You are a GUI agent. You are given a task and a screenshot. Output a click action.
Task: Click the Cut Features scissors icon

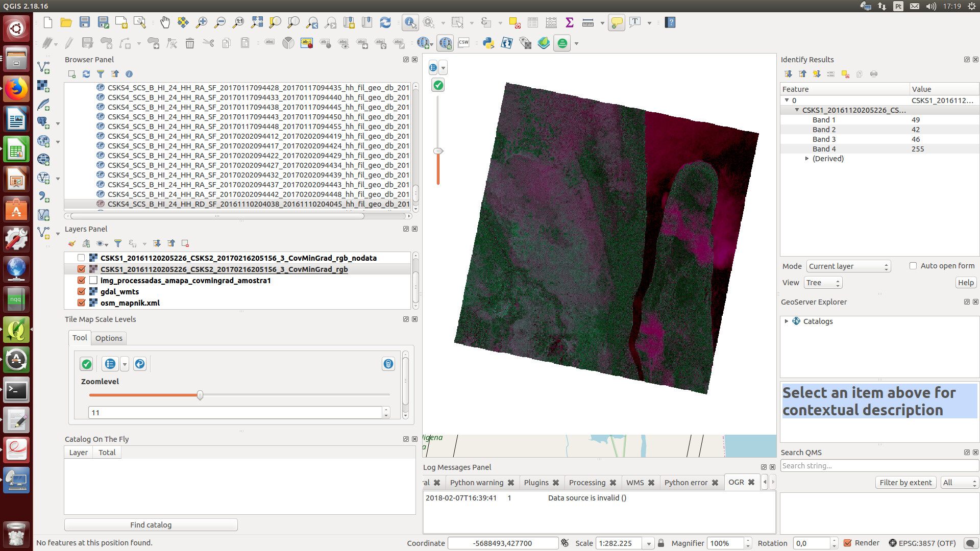(208, 43)
